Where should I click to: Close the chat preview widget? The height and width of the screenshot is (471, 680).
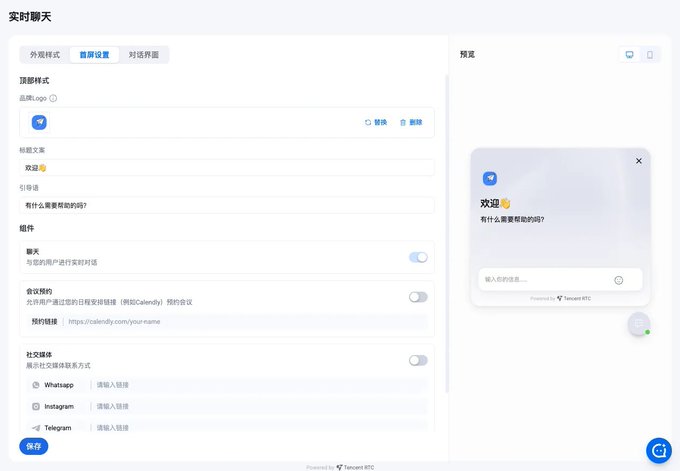point(639,161)
